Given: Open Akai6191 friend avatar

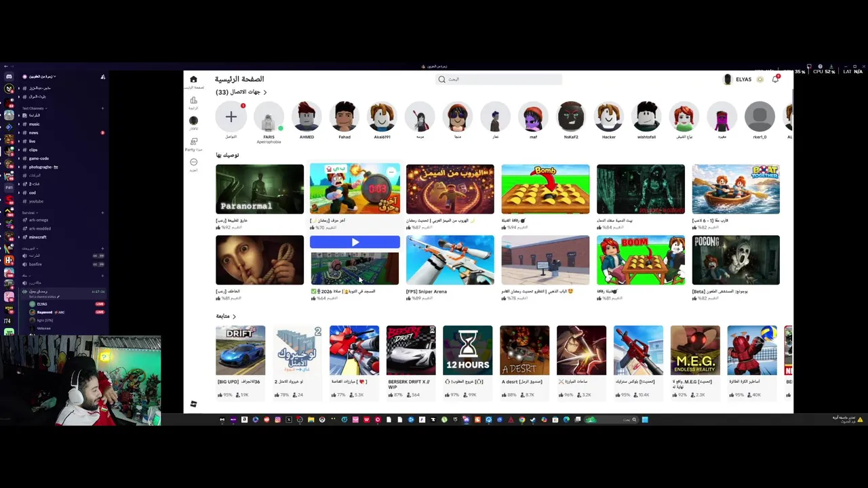Looking at the screenshot, I should coord(382,117).
